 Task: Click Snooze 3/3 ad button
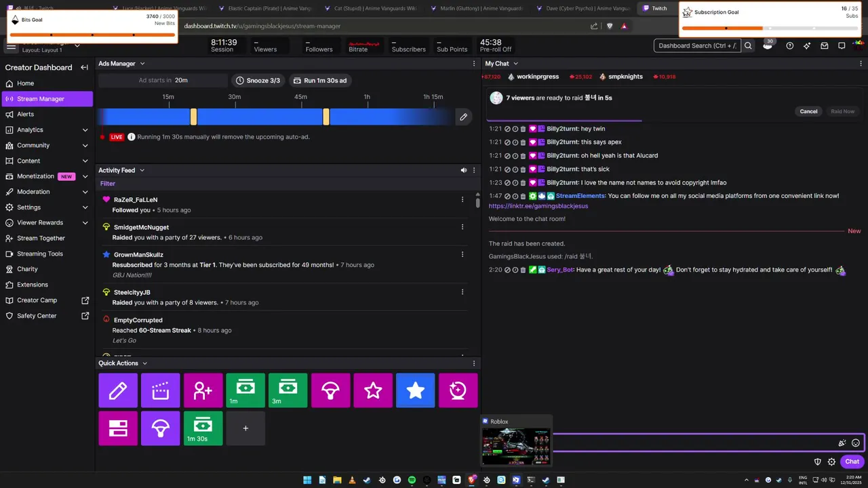[x=258, y=80]
